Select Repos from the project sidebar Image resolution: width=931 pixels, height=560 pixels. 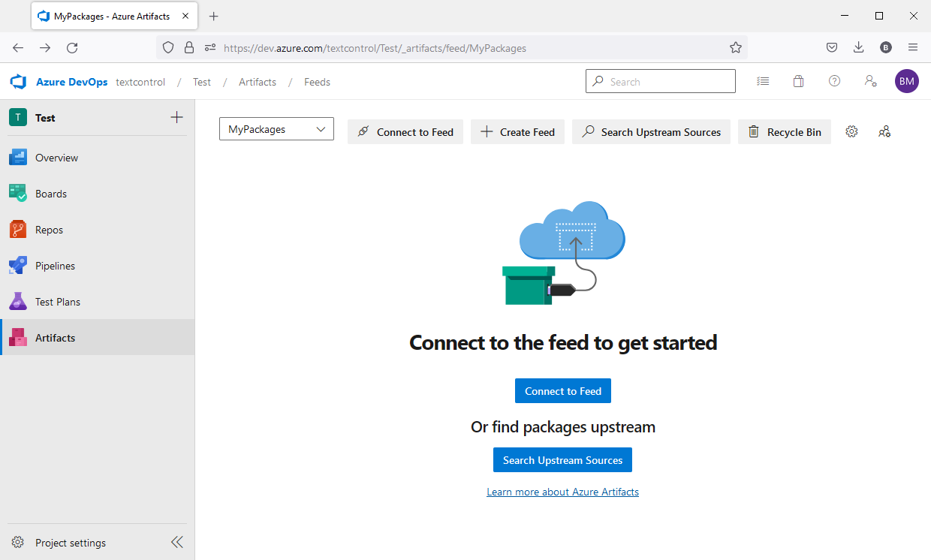[x=50, y=229]
